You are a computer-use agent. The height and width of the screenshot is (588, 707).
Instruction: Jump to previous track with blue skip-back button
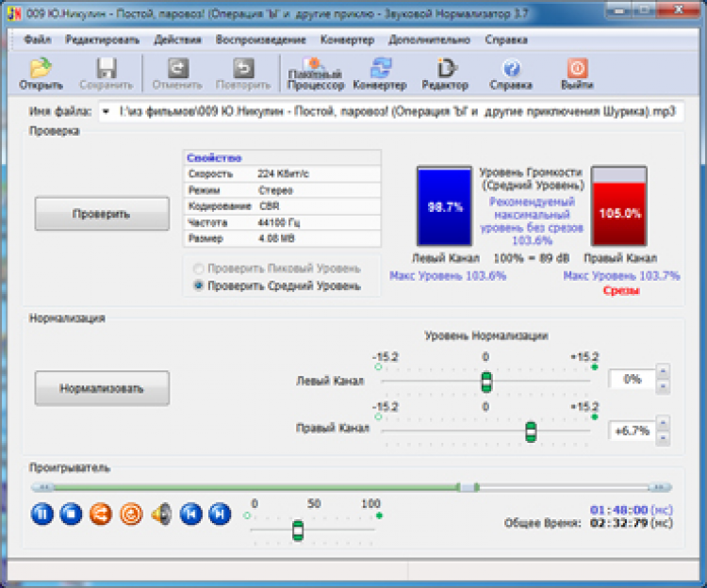pos(191,514)
